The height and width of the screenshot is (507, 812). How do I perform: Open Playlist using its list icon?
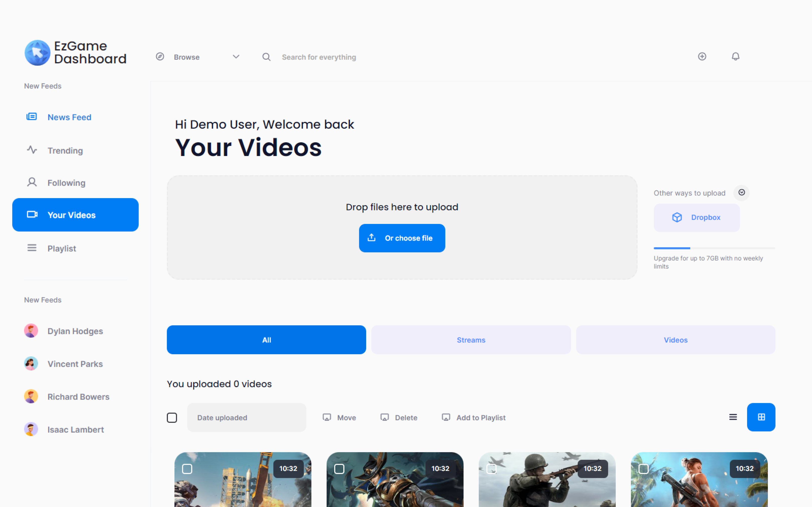pyautogui.click(x=32, y=248)
